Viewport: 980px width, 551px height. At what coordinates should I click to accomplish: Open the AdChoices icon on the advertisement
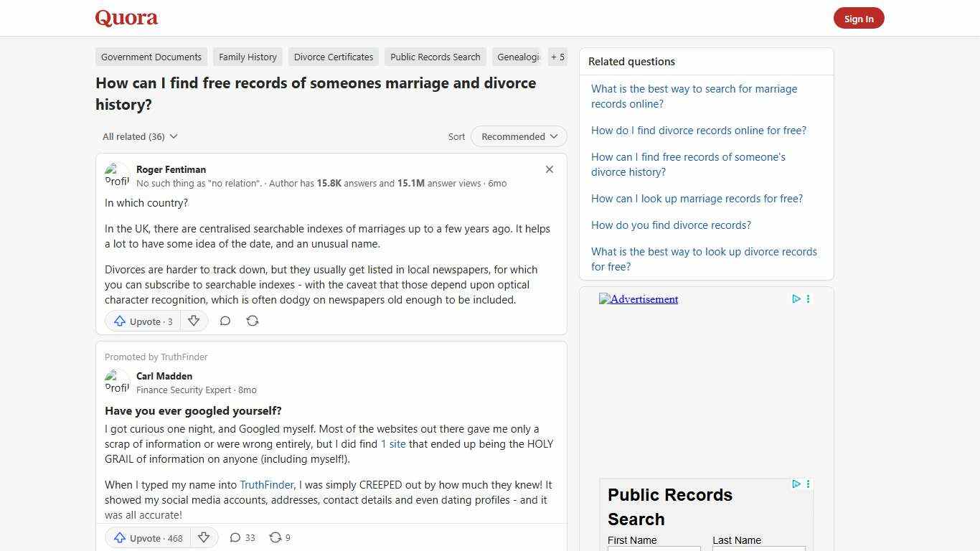click(x=796, y=299)
